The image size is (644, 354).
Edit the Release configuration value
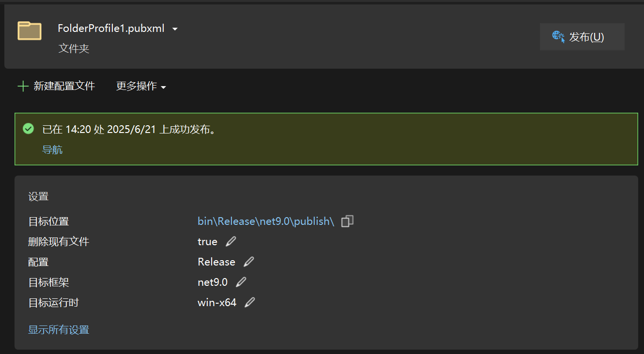coord(248,262)
